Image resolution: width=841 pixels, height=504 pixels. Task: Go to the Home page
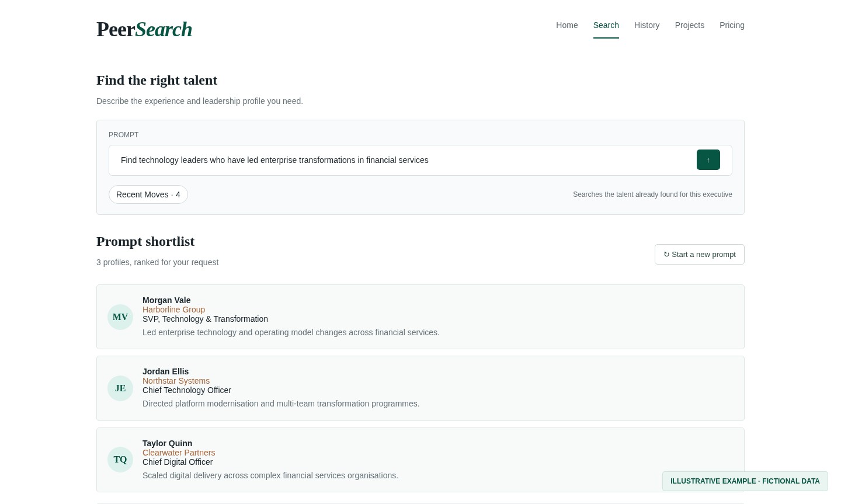click(x=567, y=25)
